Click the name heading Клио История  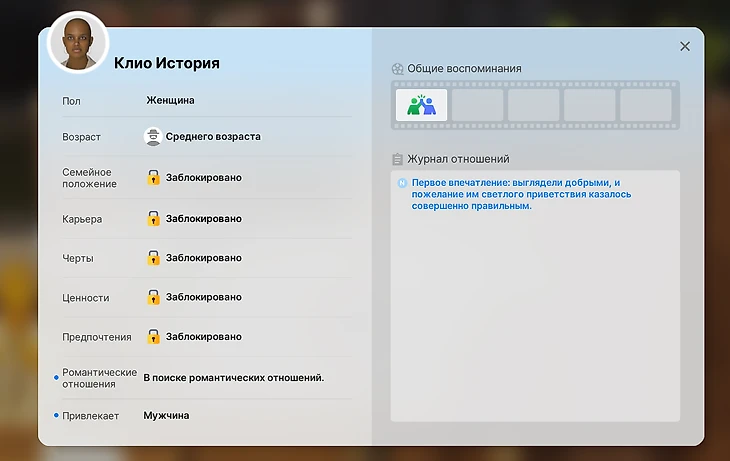(x=166, y=63)
